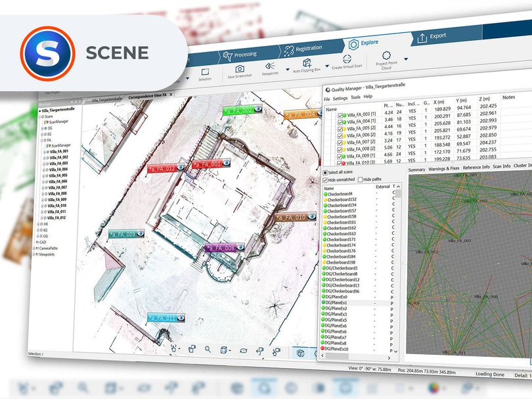Click the cube perspective icon in bottom toolbar
532x399 pixels.
223,350
